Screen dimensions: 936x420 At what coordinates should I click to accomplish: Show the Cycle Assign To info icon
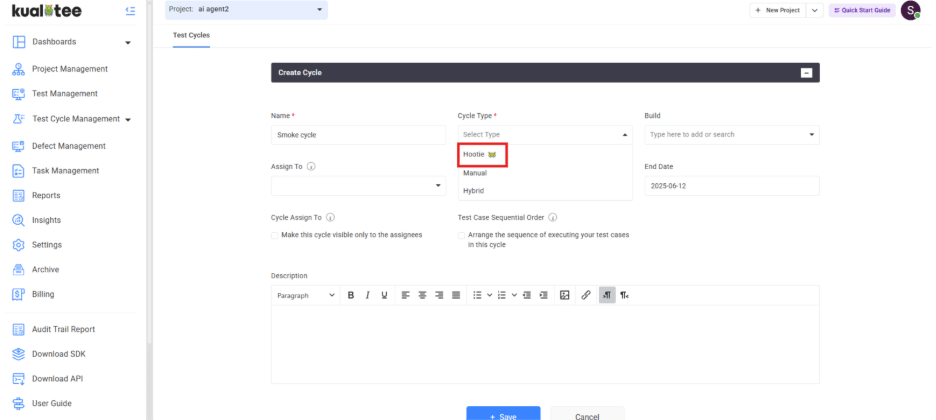pos(330,218)
